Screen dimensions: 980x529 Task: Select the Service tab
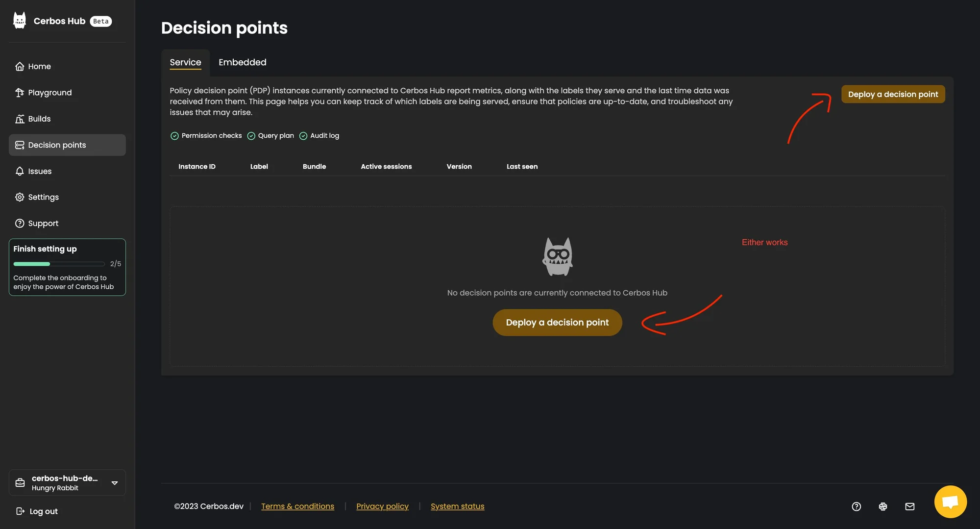click(x=185, y=62)
